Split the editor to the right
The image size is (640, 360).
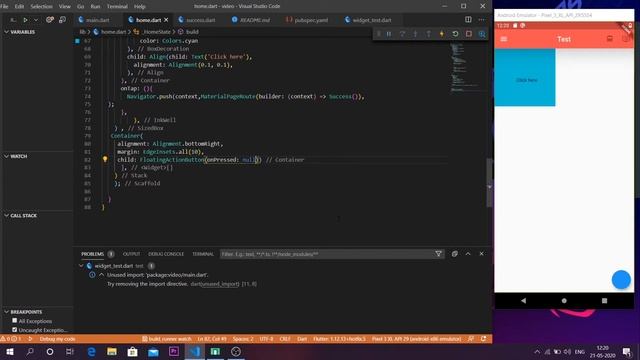(468, 20)
